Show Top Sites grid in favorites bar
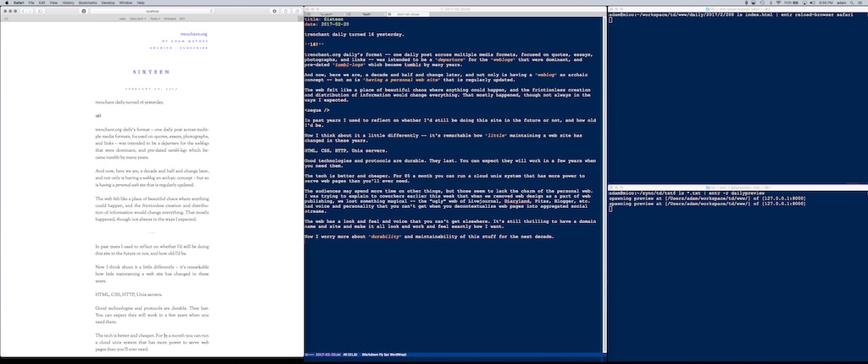 pos(6,19)
